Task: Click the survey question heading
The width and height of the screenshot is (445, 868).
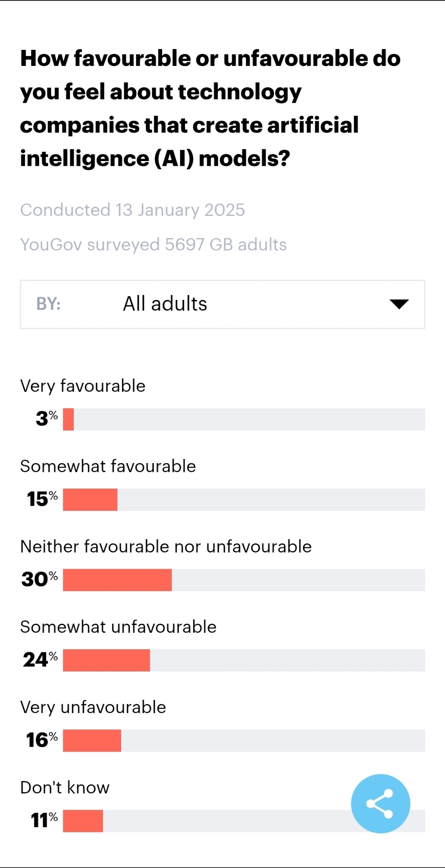Action: (210, 108)
